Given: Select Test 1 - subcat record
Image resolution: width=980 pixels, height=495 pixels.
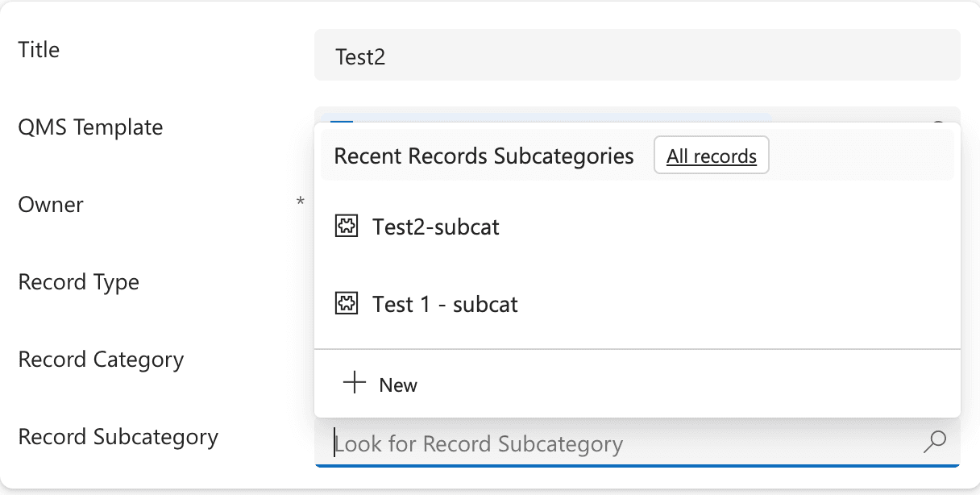Looking at the screenshot, I should click(637, 305).
